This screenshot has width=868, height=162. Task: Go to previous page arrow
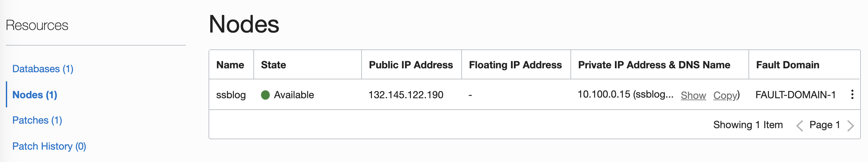point(799,126)
